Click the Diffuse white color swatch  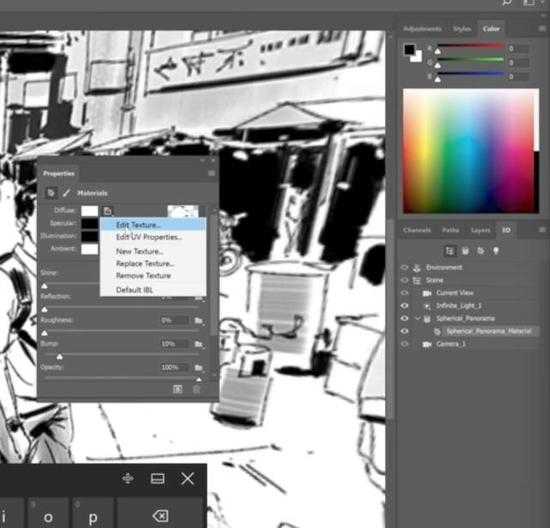click(x=90, y=211)
